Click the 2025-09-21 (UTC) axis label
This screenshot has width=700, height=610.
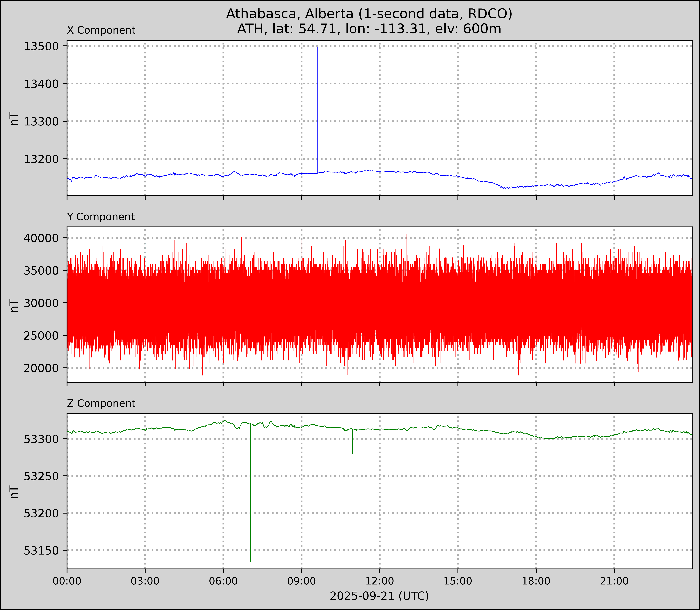[379, 596]
